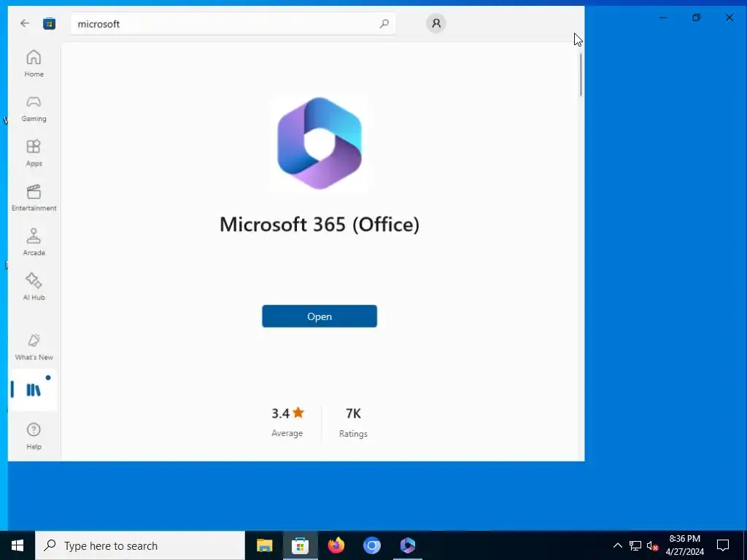Click the network status tray icon
Image resolution: width=747 pixels, height=560 pixels.
[635, 545]
